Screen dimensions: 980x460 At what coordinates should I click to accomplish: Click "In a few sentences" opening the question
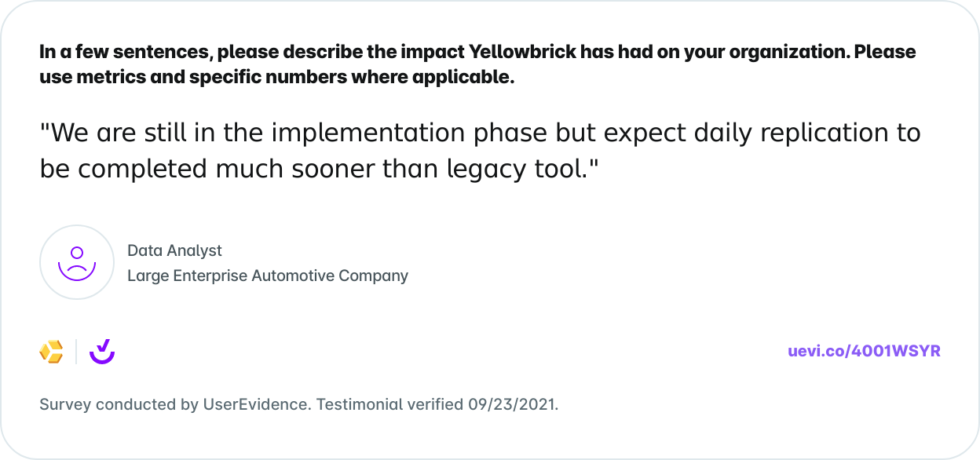pos(126,53)
